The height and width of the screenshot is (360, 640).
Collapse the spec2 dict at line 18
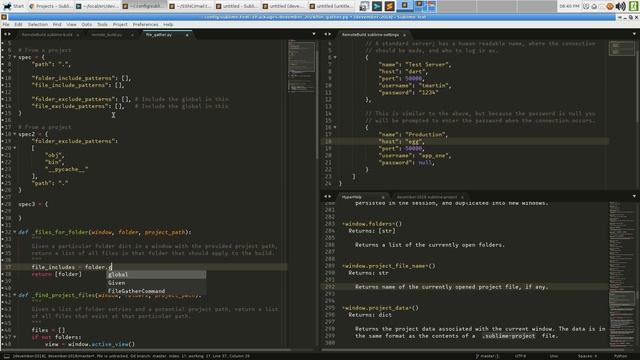pyautogui.click(x=15, y=134)
